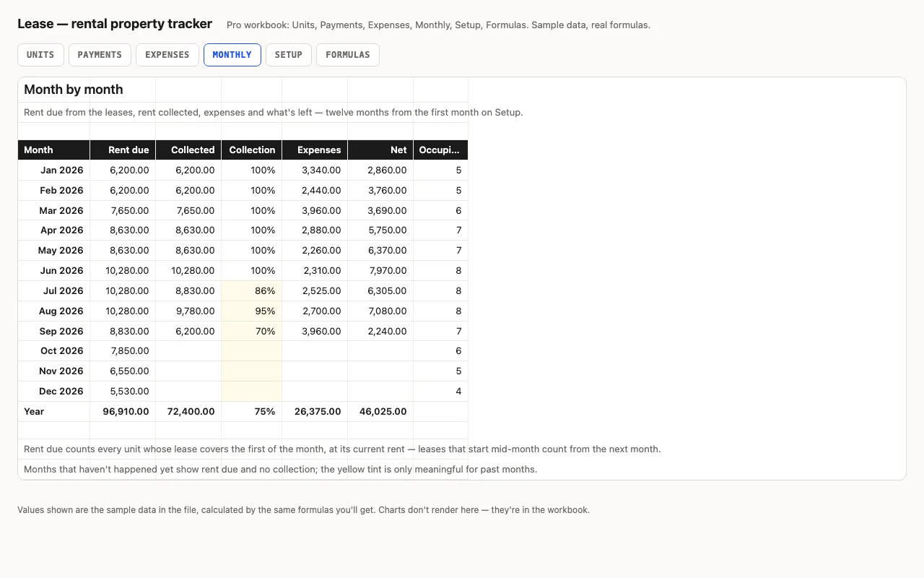924x578 pixels.
Task: Select the "May 2026" month cell
Action: point(54,251)
